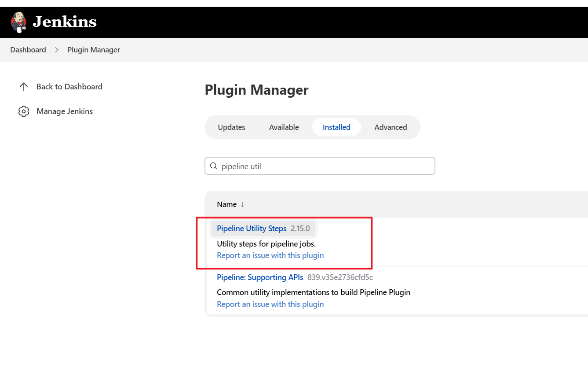Sort by the Name column header
Viewport: 588px width, 365px height.
(227, 204)
